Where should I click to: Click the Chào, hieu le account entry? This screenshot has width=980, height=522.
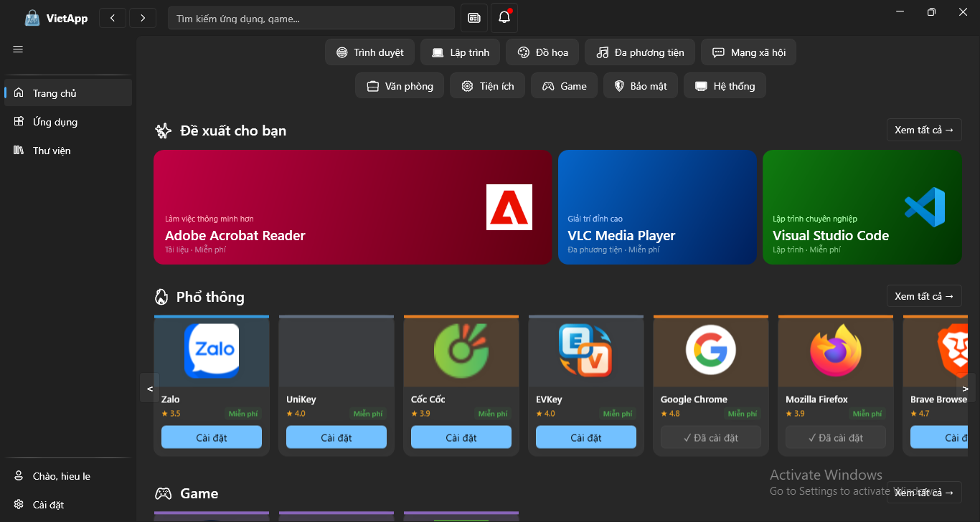[69, 476]
